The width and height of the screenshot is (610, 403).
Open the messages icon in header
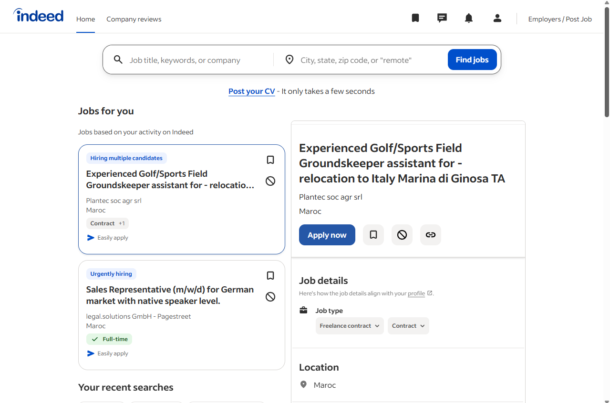(x=442, y=18)
